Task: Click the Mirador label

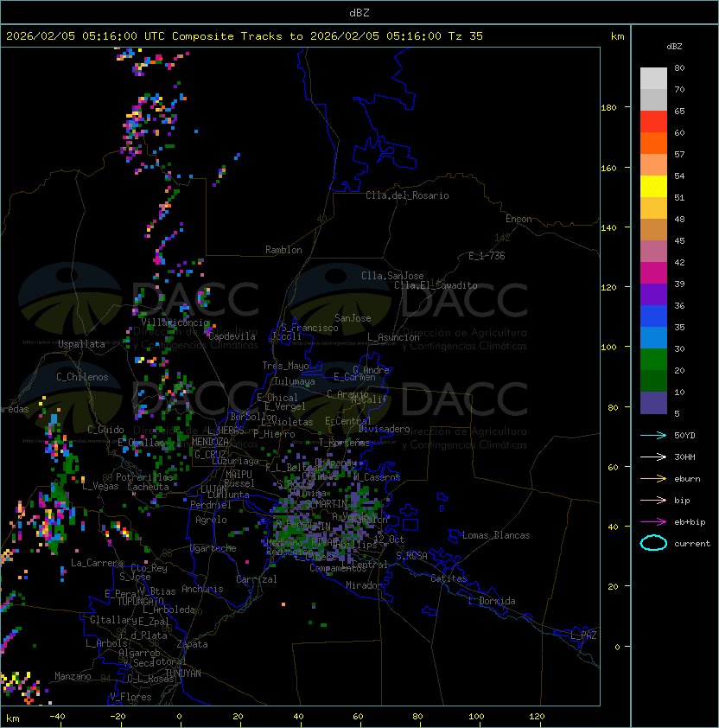Action: coord(364,585)
